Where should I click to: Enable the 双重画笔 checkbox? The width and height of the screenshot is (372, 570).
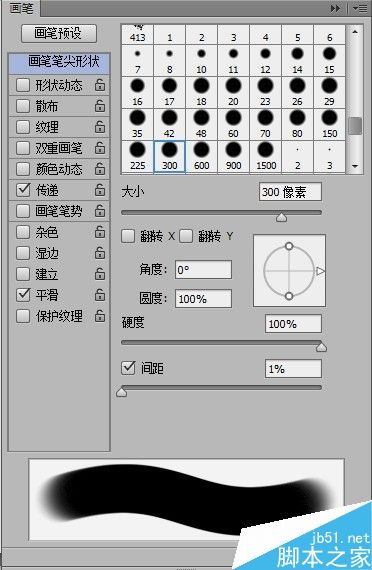tap(23, 148)
